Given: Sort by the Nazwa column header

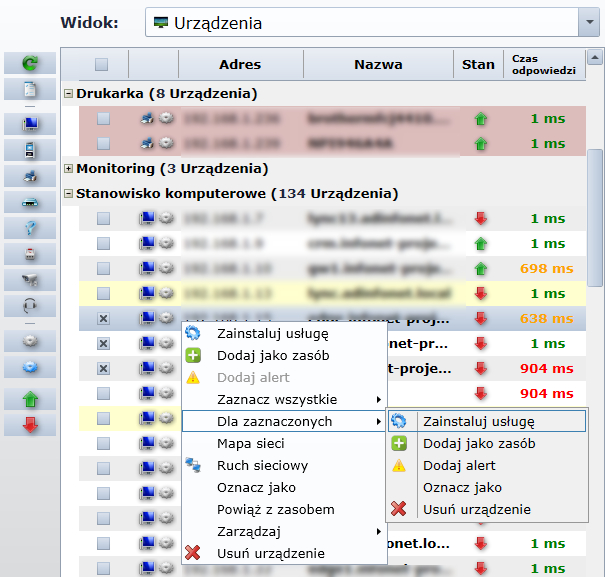Looking at the screenshot, I should pos(378,65).
